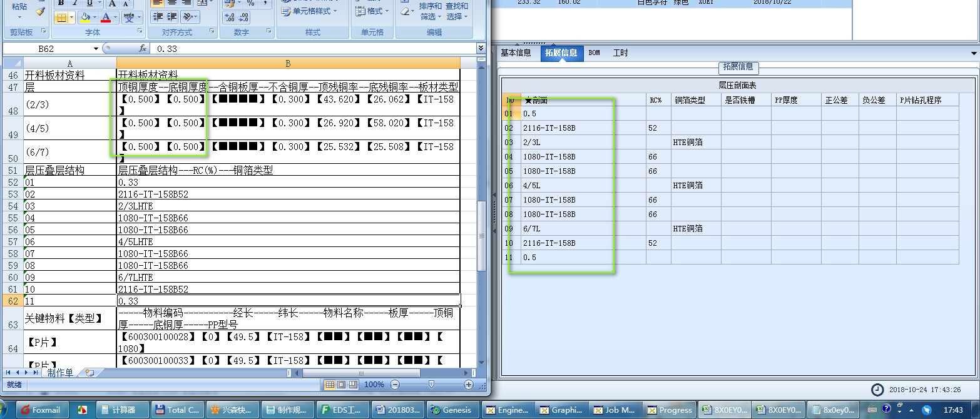Open 计算器 calculator from the taskbar
980x419 pixels.
click(x=123, y=410)
